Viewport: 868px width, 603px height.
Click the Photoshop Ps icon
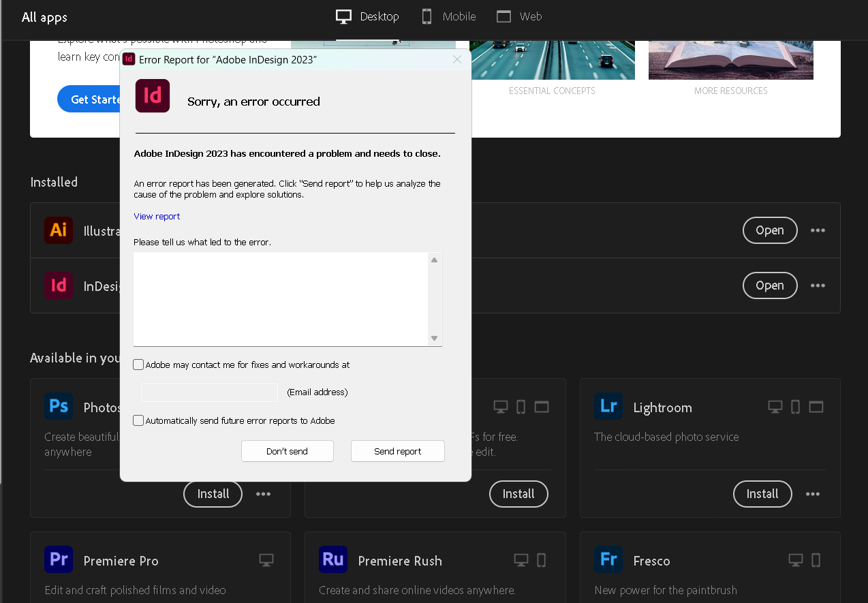click(59, 405)
